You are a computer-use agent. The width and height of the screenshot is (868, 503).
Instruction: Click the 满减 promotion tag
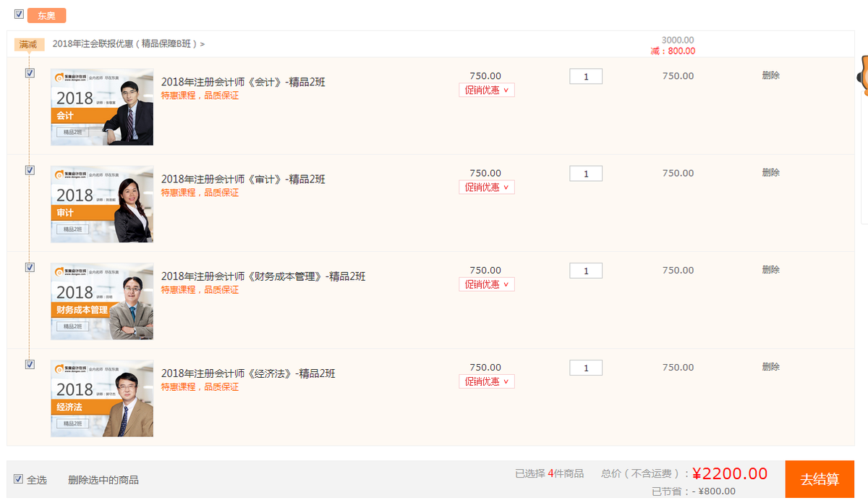click(x=29, y=44)
